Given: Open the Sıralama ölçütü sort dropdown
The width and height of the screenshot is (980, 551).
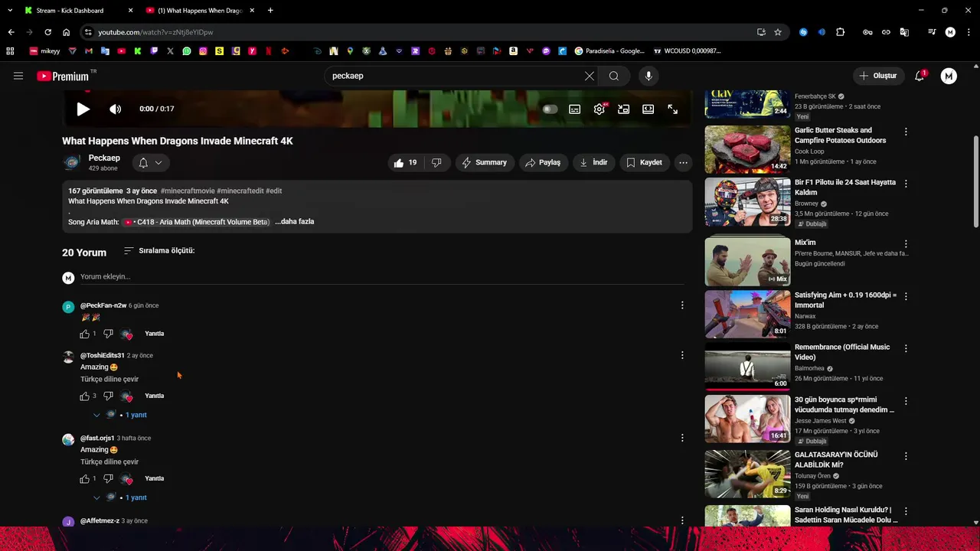Looking at the screenshot, I should 159,250.
